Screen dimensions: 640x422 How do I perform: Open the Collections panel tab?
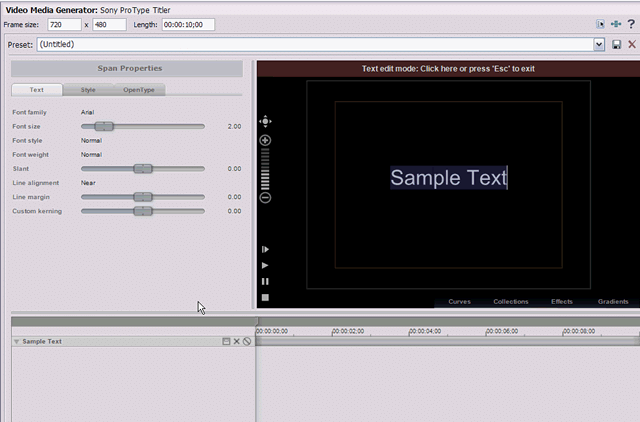(511, 302)
